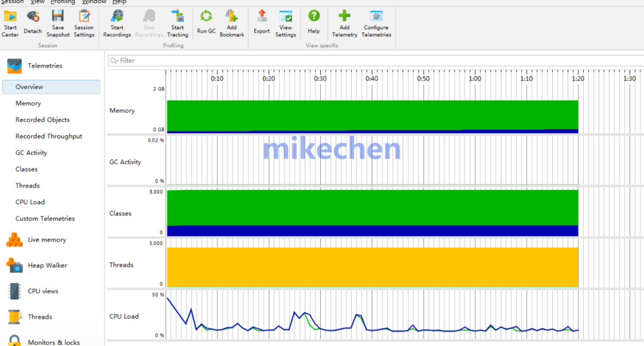
Task: Open Configure Telemetries
Action: (x=376, y=17)
